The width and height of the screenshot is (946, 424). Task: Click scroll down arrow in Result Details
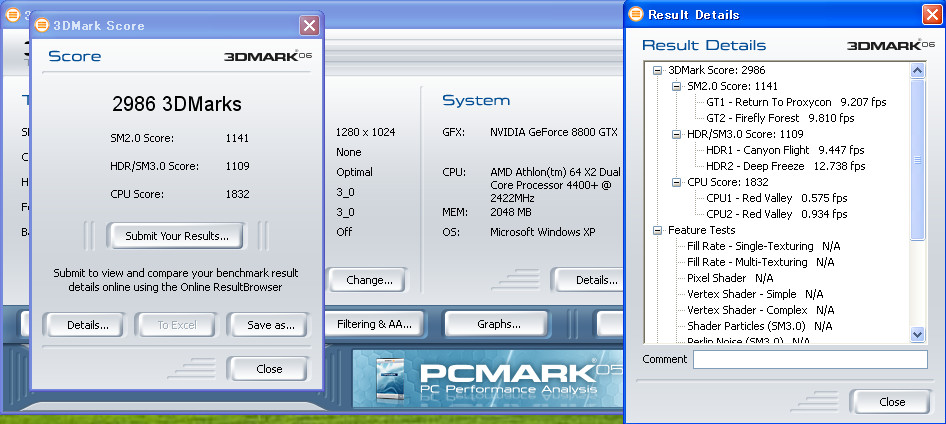point(917,334)
